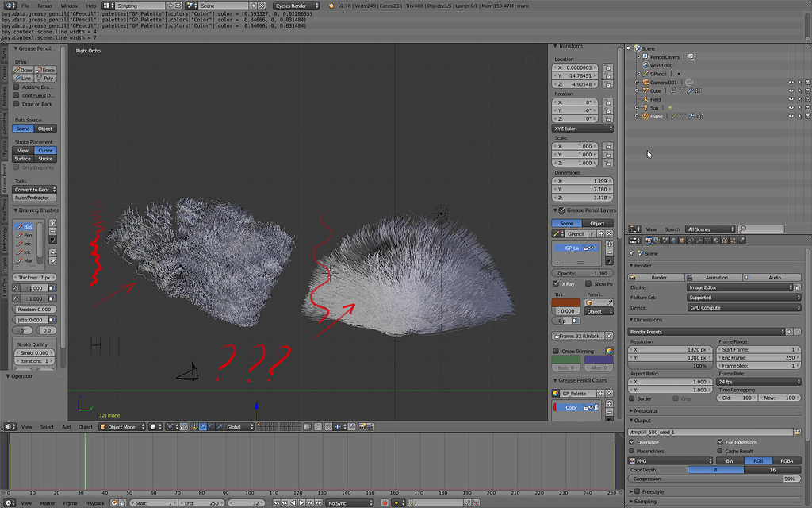Open the Texture properties tab checker icon
Image resolution: width=812 pixels, height=508 pixels.
(725, 241)
